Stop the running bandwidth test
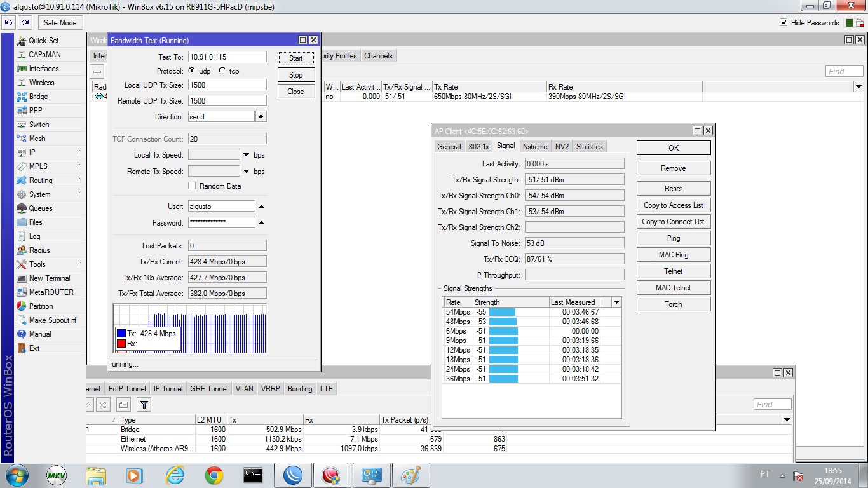The image size is (868, 488). point(296,75)
